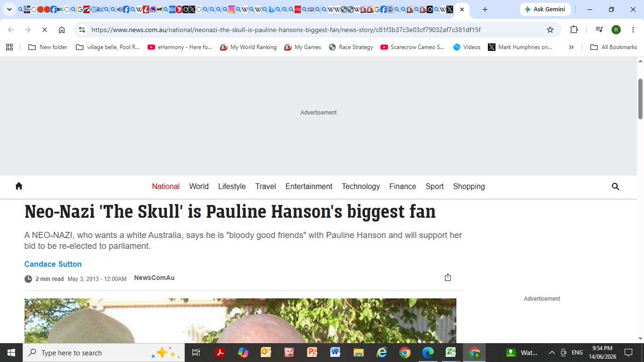Screen dimensions: 644x362
Task: Open Microsoft Edge from the taskbar
Action: click(428, 352)
